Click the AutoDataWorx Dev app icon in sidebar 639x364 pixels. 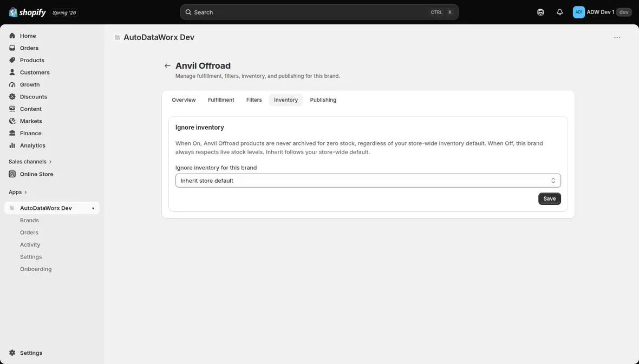12,208
